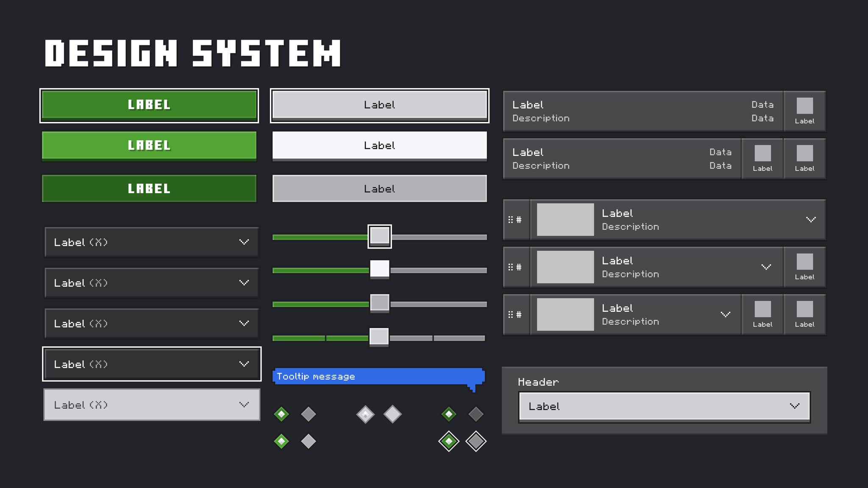Toggle the top-left green diamond radio button
This screenshot has height=488, width=868.
point(281,414)
